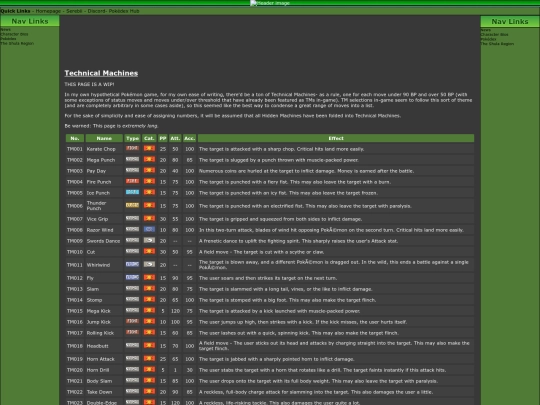Click the TM001 number cell

(75, 149)
